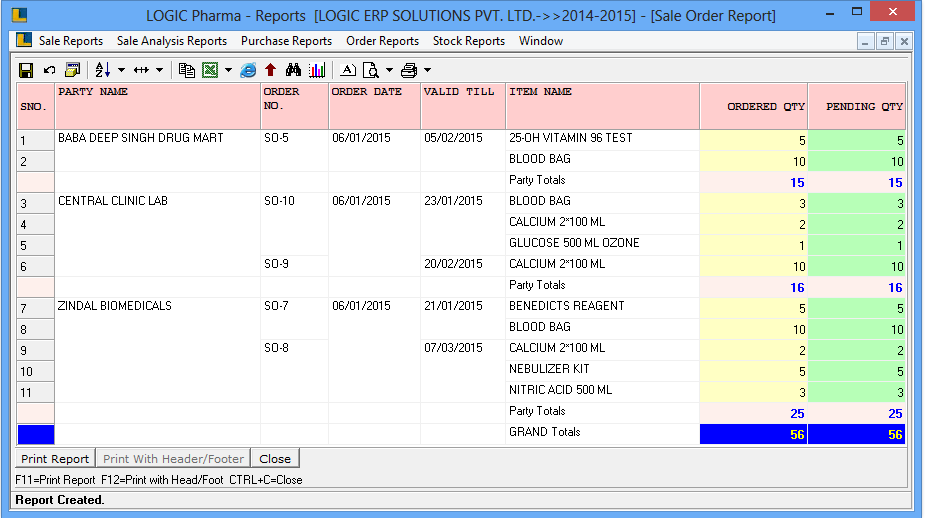Click the print preview magnifier icon

[371, 71]
